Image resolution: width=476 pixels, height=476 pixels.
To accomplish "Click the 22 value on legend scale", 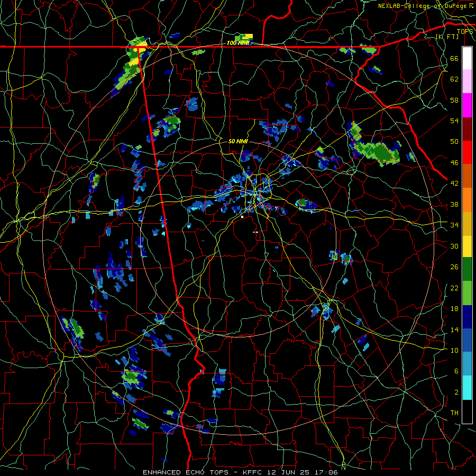I will tap(454, 288).
